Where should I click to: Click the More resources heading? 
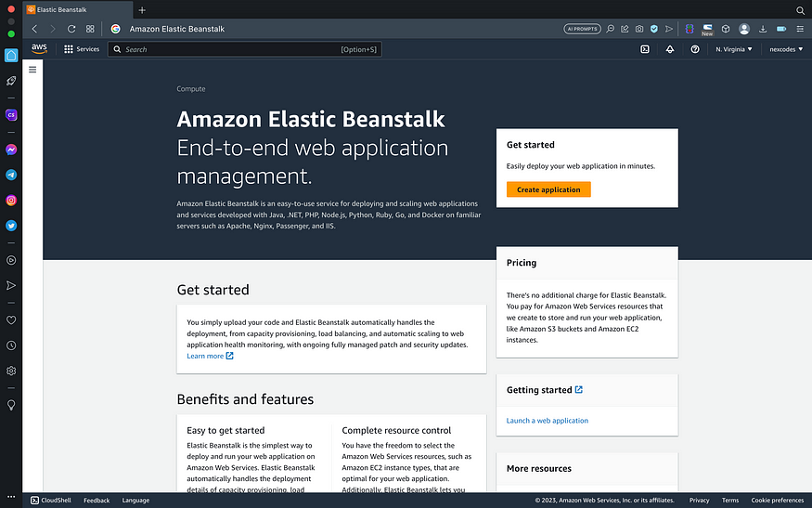538,469
